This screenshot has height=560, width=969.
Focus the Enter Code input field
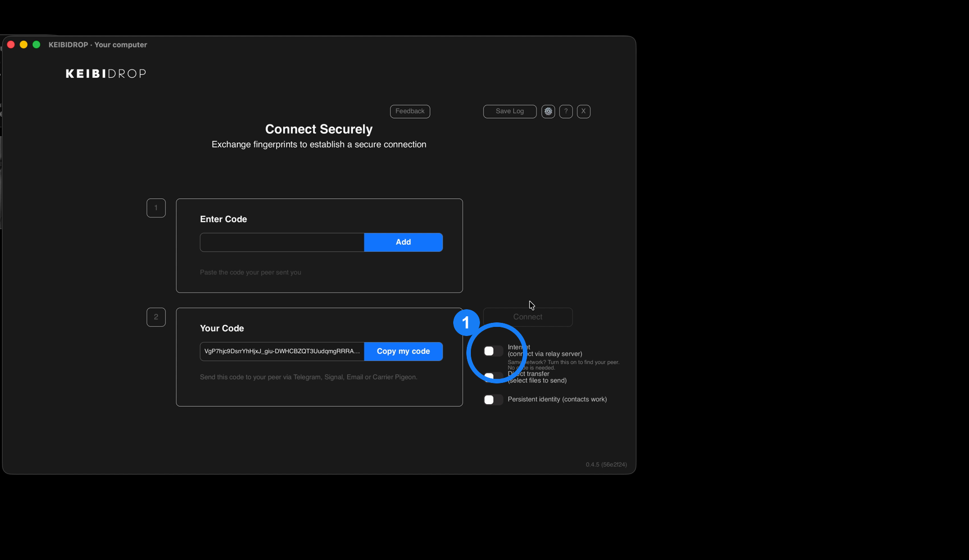pos(282,242)
